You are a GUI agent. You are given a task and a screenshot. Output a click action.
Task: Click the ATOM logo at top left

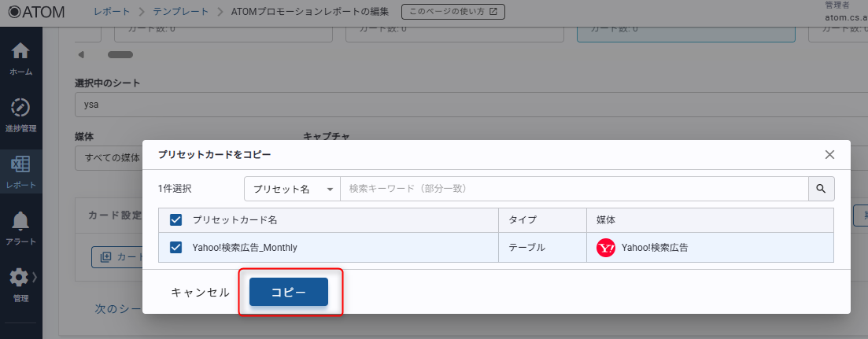tap(36, 12)
